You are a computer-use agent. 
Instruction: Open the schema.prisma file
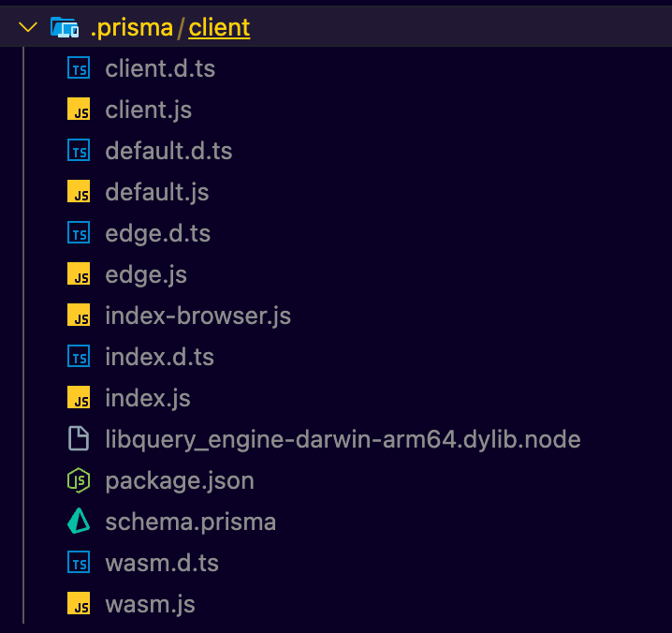[190, 523]
